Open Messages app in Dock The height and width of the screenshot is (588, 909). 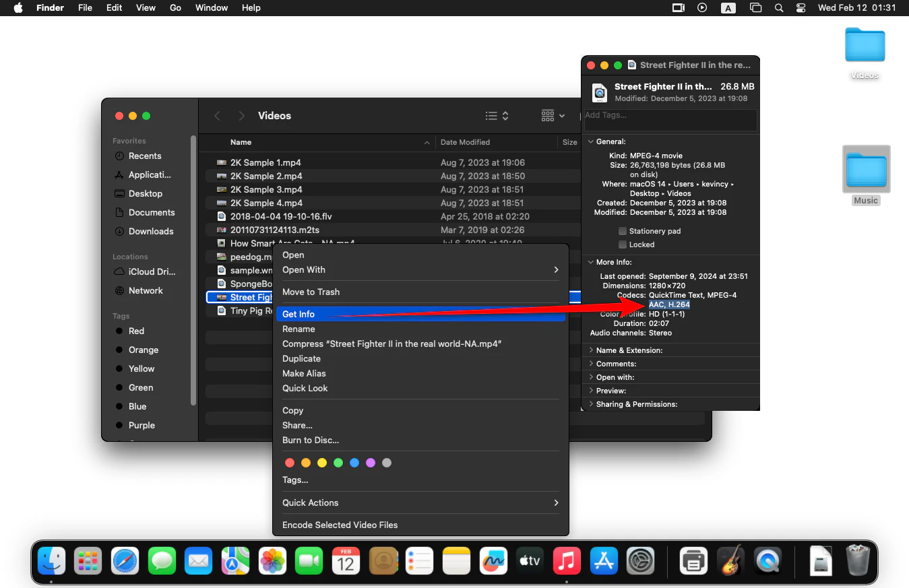pos(162,561)
